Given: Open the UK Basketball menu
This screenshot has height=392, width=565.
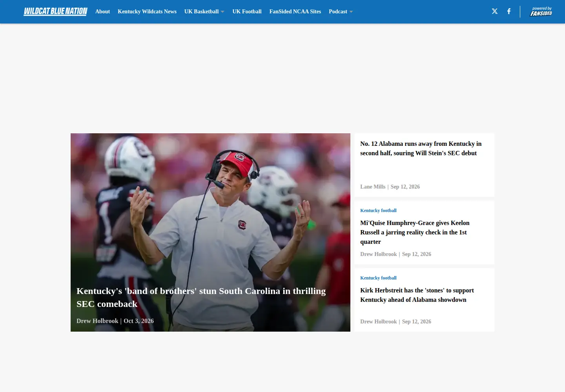Looking at the screenshot, I should (201, 11).
